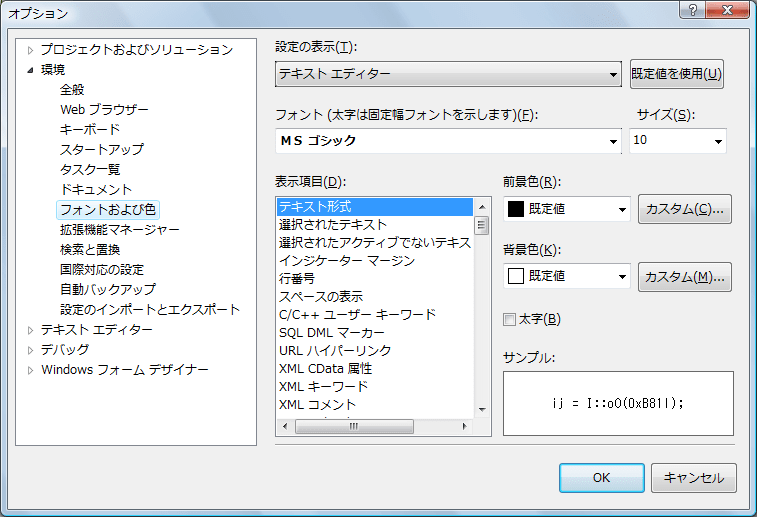
Task: Expand Windows フォーム デザイナー tree node
Action: [x=31, y=370]
